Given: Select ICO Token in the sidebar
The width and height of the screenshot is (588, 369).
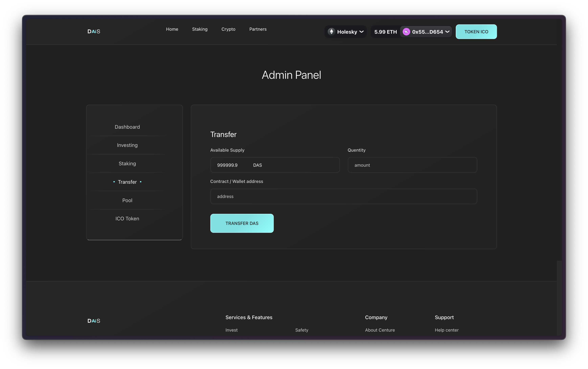Looking at the screenshot, I should pos(127,219).
